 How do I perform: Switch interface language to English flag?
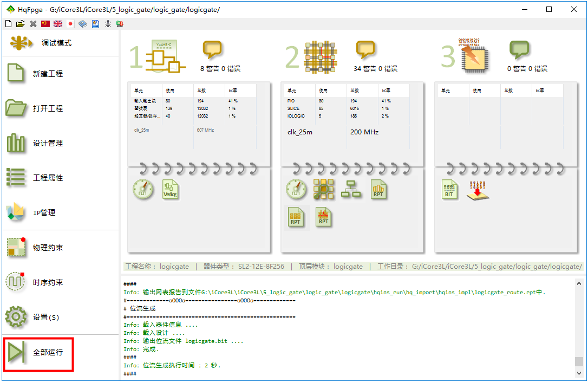(57, 24)
